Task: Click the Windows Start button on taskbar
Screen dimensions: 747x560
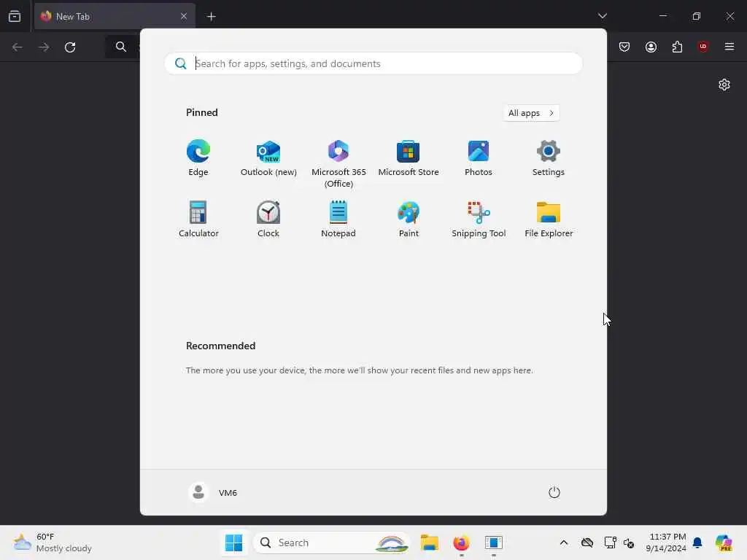Action: (x=233, y=542)
